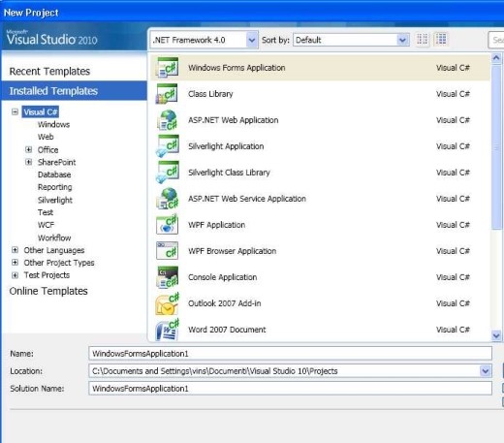Select the Console Application template icon
The image size is (504, 443).
[x=167, y=277]
